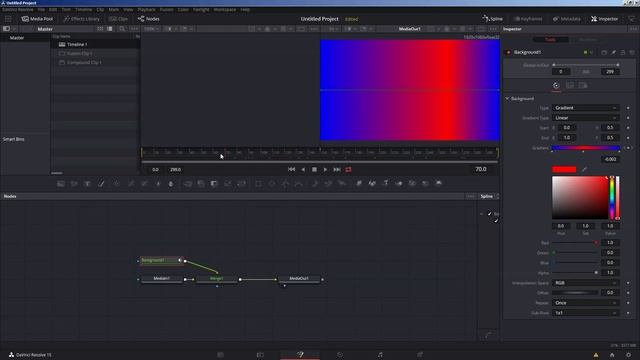The image size is (640, 360).
Task: Click the Red channel slider
Action: point(576,243)
